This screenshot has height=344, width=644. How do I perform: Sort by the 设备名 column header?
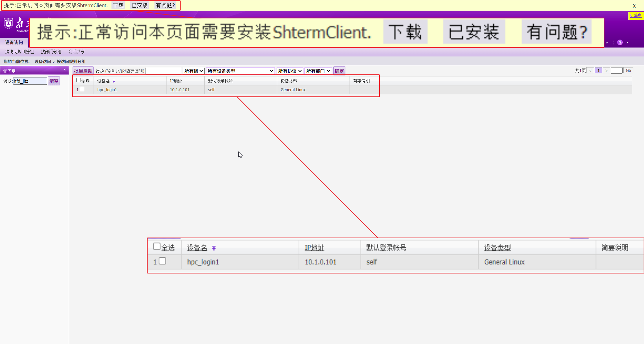[x=104, y=81]
